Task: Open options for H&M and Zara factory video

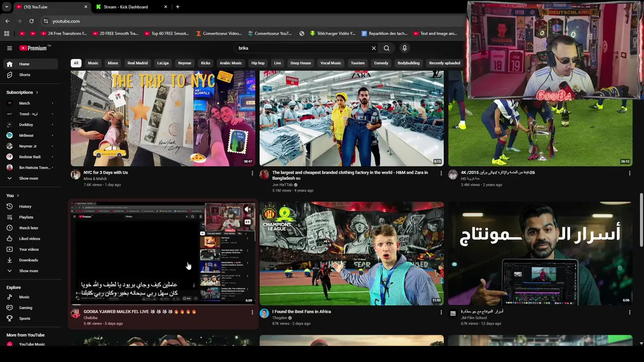Action: pyautogui.click(x=441, y=173)
